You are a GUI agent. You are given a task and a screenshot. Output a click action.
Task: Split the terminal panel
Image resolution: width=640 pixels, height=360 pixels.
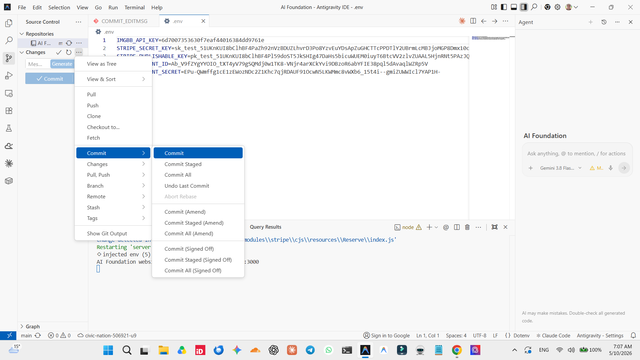pos(457,227)
